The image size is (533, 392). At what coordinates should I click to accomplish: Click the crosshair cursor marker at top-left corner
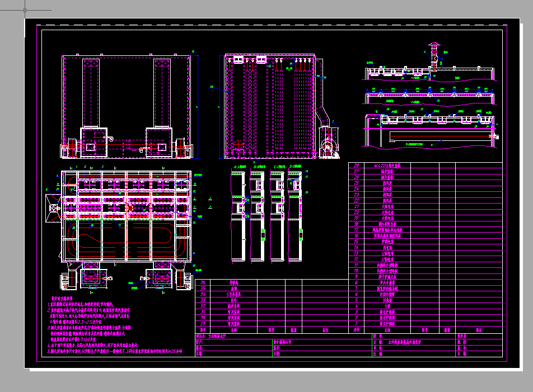tap(26, 10)
